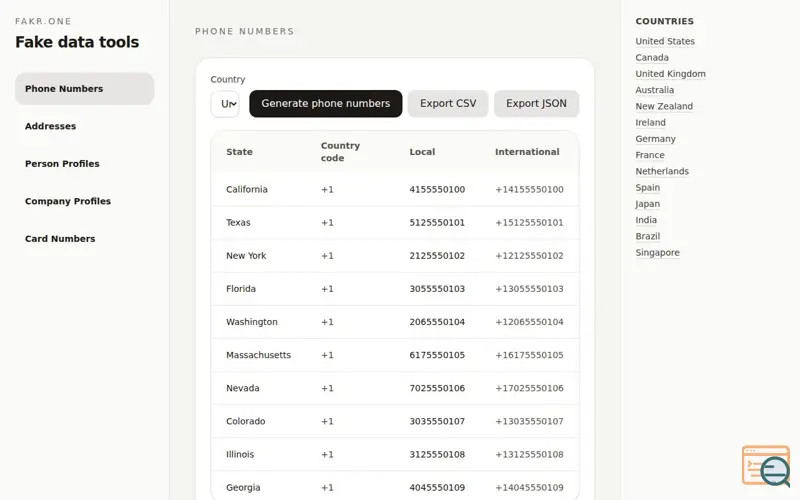Open the Germany country link

coord(655,139)
